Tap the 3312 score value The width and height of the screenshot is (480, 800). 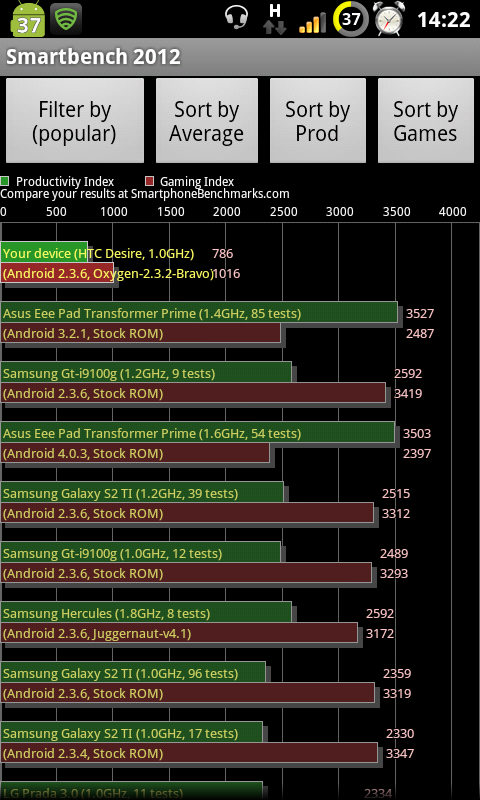tap(396, 513)
